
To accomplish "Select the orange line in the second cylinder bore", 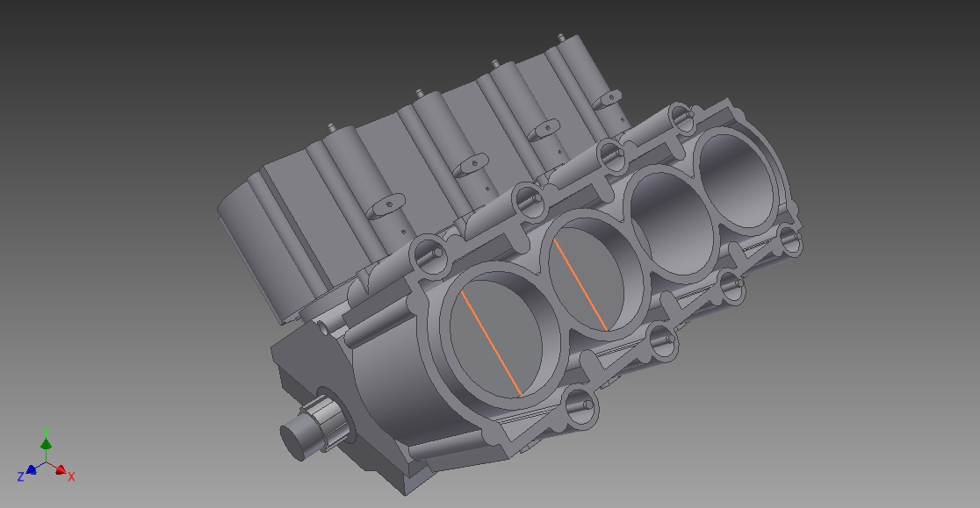I will (x=580, y=285).
